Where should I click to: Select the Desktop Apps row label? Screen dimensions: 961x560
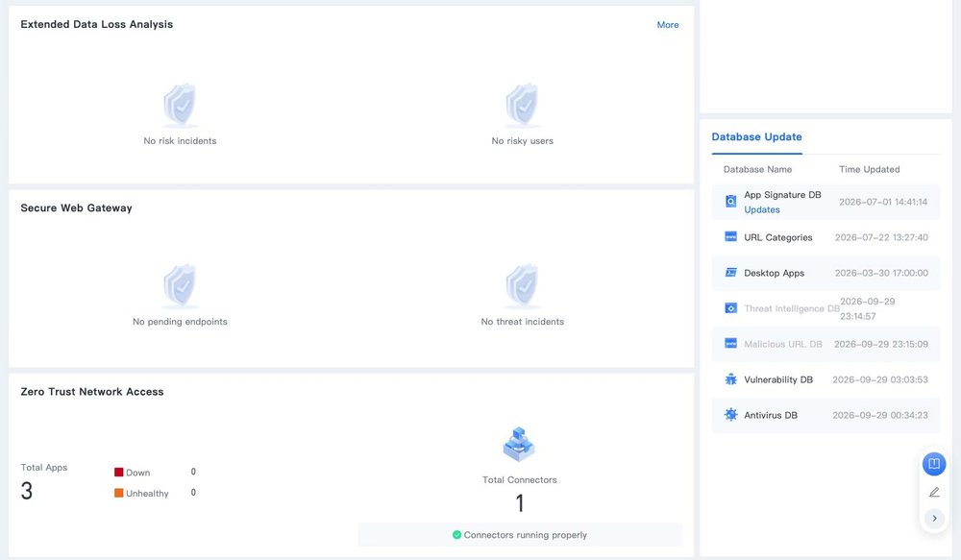click(774, 273)
